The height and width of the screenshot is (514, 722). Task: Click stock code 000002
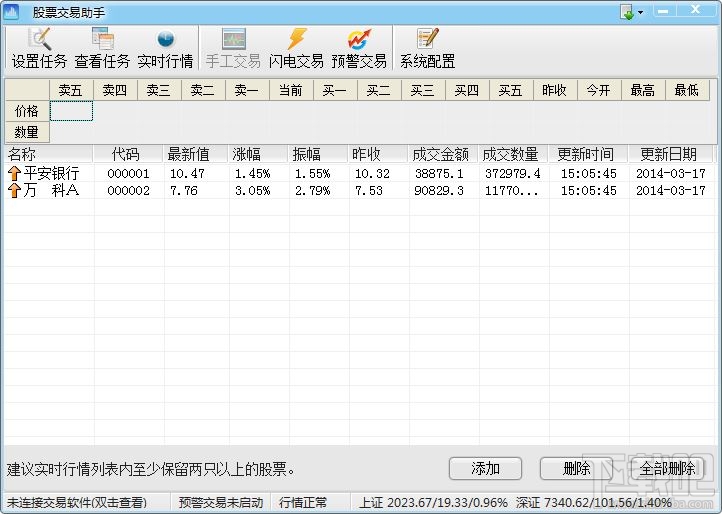[x=128, y=191]
